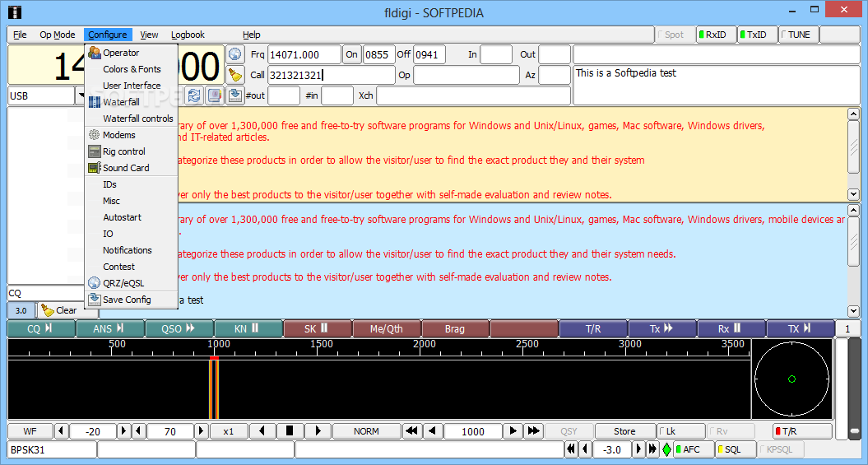The image size is (868, 465).
Task: Toggle the SQL squelch button
Action: tap(736, 449)
